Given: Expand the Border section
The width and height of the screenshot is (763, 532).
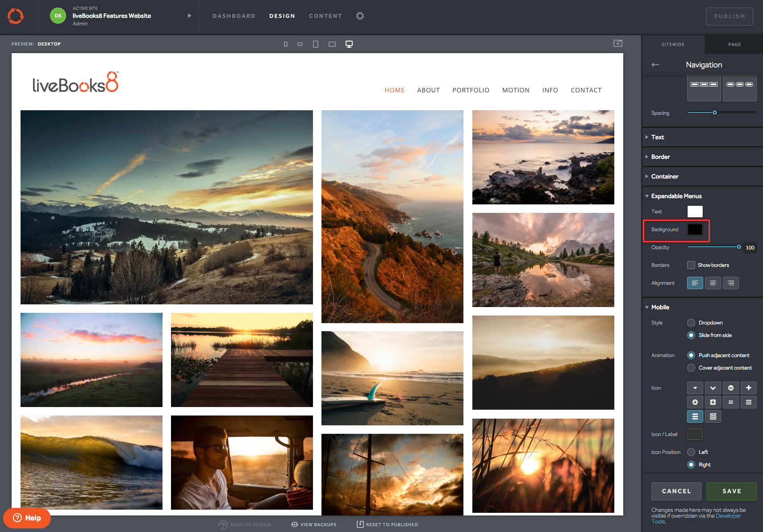Looking at the screenshot, I should click(x=660, y=157).
